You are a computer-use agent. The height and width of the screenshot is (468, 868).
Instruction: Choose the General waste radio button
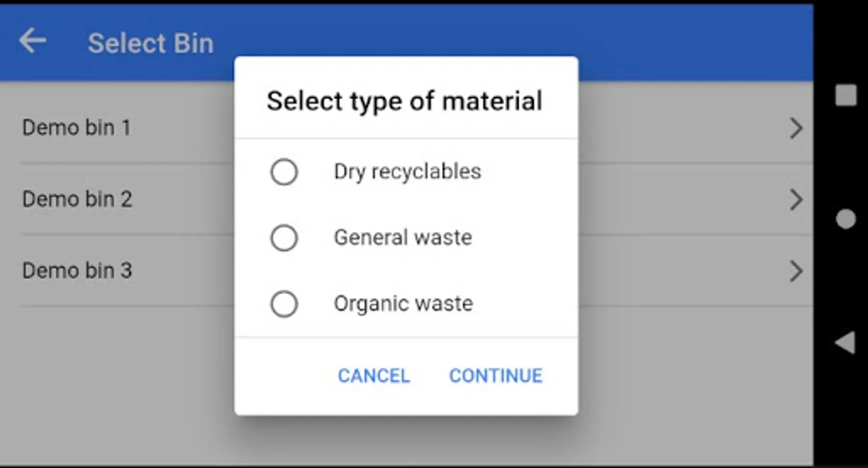[284, 238]
